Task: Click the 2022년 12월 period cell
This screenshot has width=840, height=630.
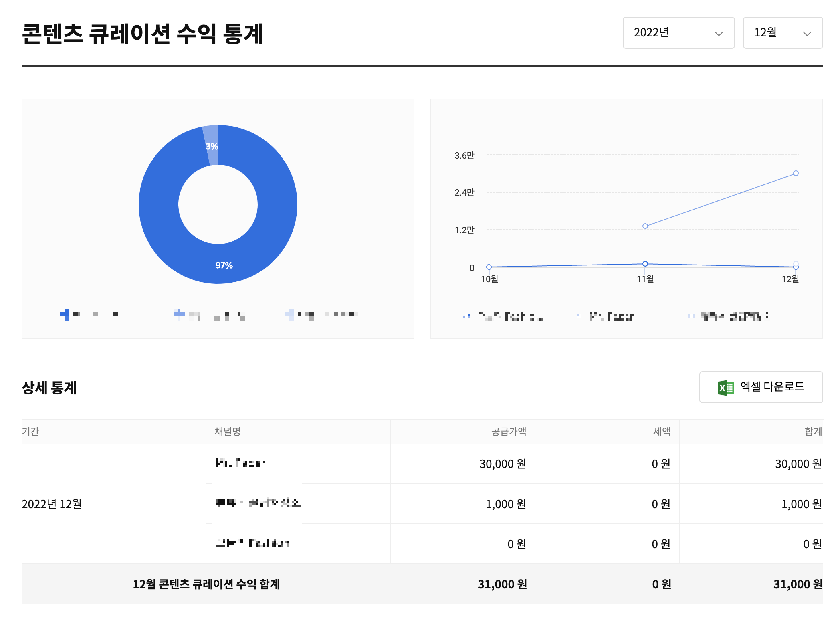Action: pyautogui.click(x=52, y=504)
